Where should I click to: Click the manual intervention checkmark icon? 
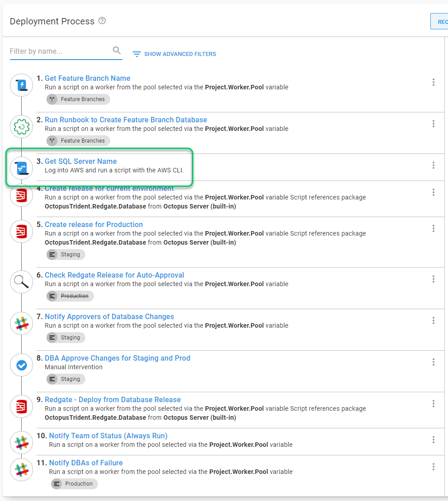22,365
